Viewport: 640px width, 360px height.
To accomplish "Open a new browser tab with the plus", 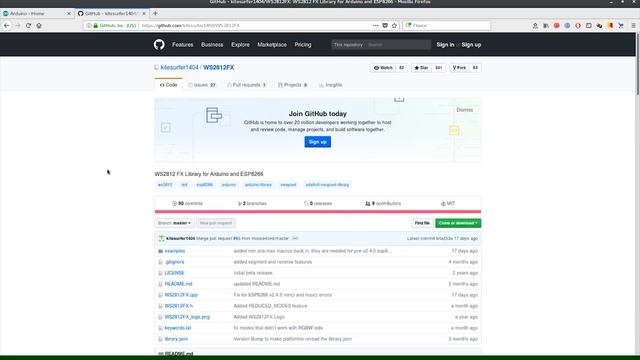I will click(155, 13).
